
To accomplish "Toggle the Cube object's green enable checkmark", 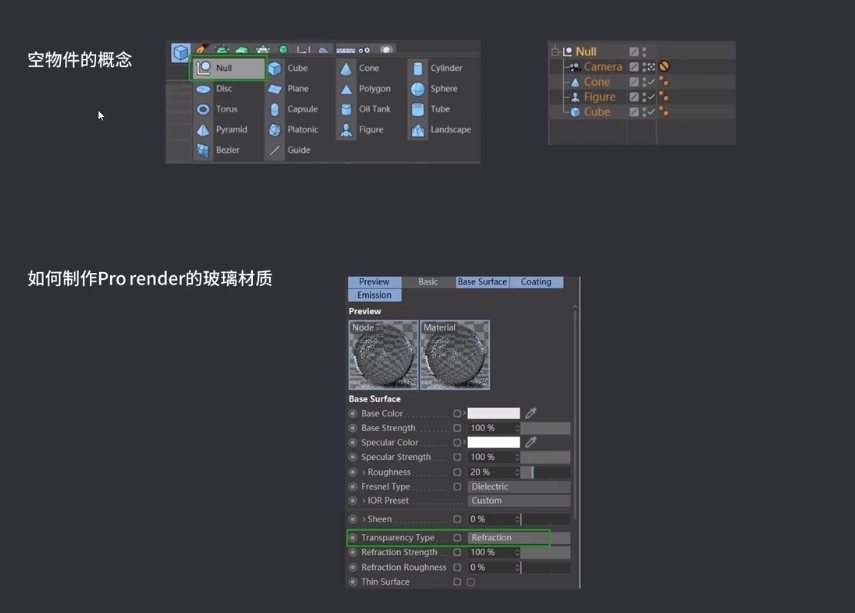I will pyautogui.click(x=651, y=112).
